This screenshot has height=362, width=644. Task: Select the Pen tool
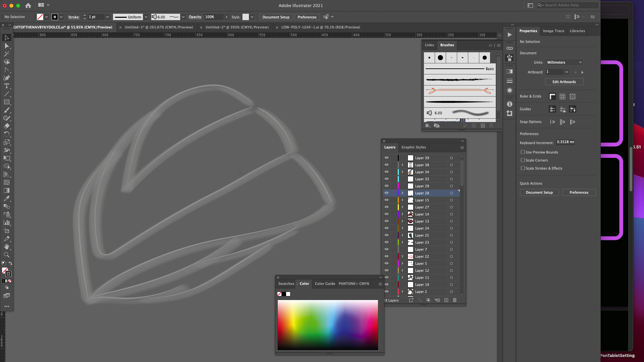(x=6, y=78)
